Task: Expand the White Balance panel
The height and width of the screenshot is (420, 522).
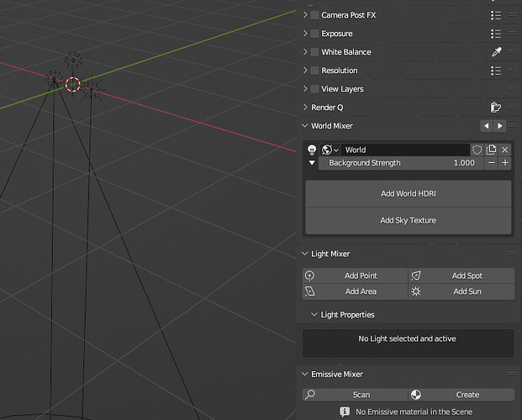Action: tap(305, 51)
